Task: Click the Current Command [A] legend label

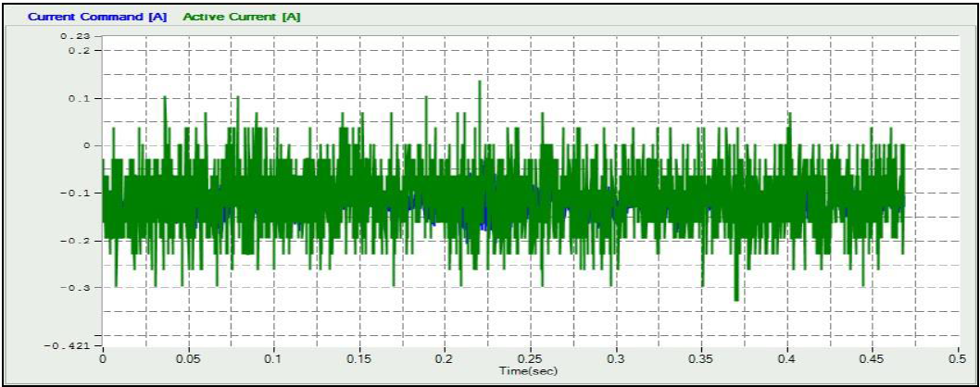Action: [x=98, y=17]
